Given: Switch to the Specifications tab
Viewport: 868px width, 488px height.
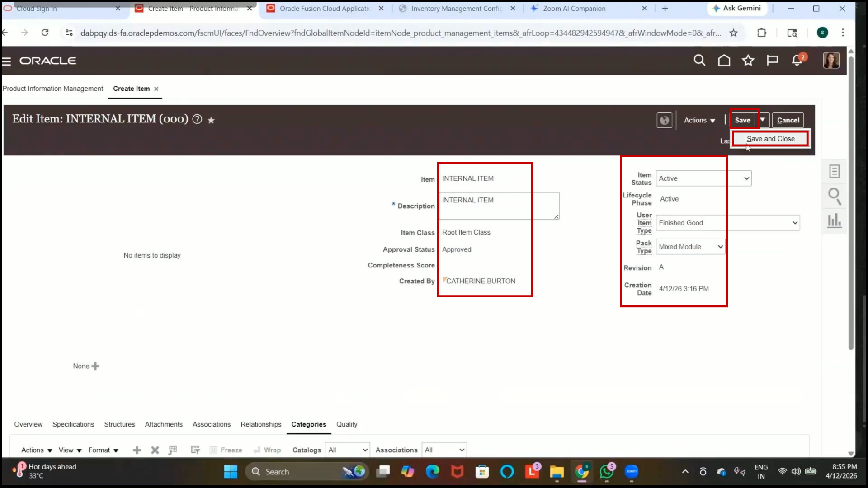Looking at the screenshot, I should [x=73, y=424].
